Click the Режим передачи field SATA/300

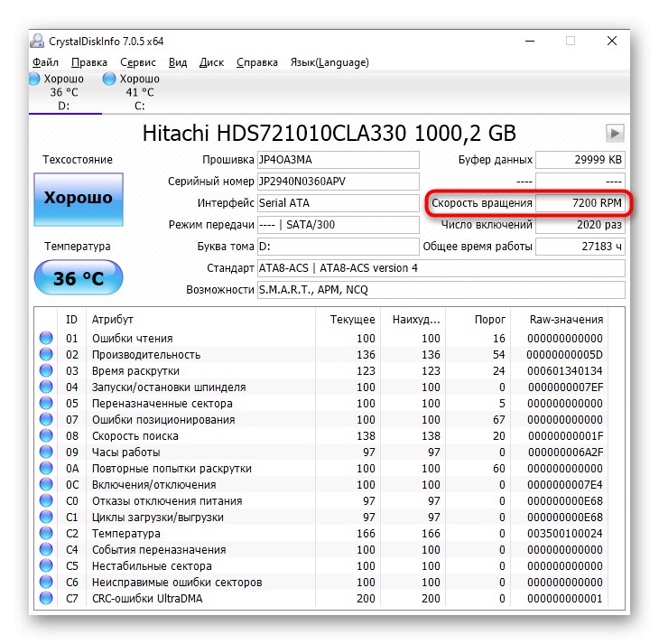tap(338, 225)
